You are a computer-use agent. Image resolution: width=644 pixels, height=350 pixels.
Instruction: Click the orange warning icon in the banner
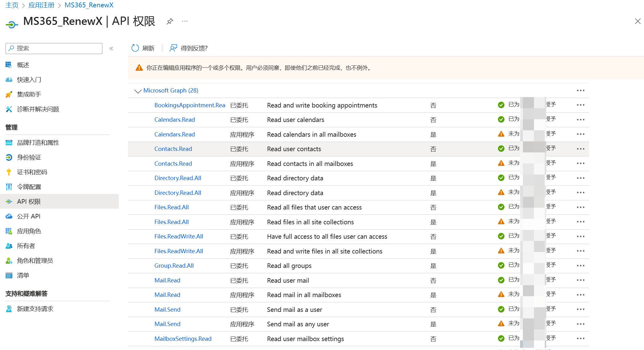click(x=139, y=68)
